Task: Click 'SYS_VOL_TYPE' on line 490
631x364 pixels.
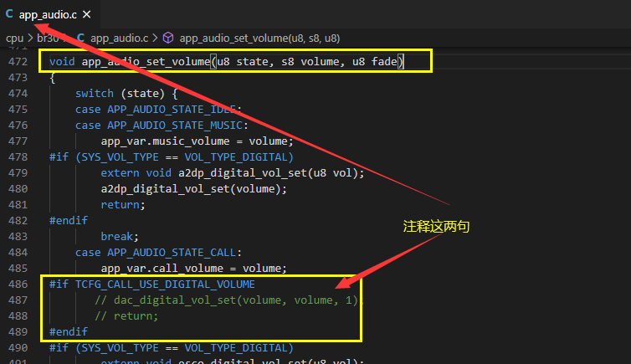Action: 120,348
